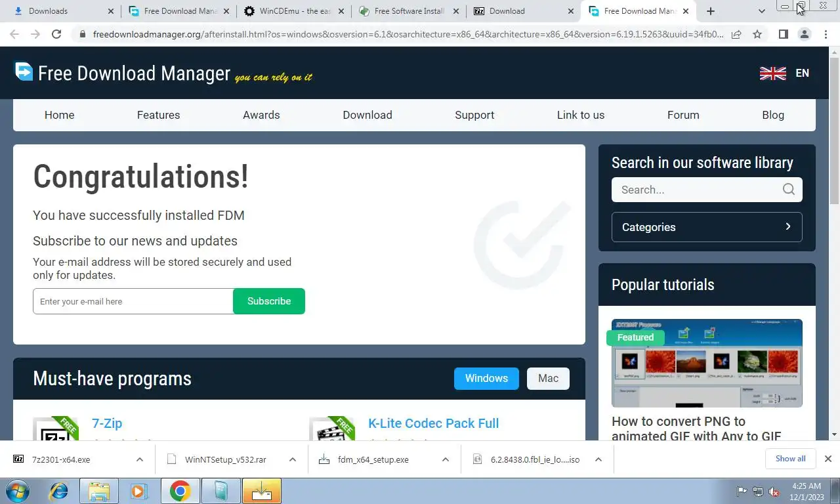Click the Free Download Manager taskbar icon

tap(261, 491)
